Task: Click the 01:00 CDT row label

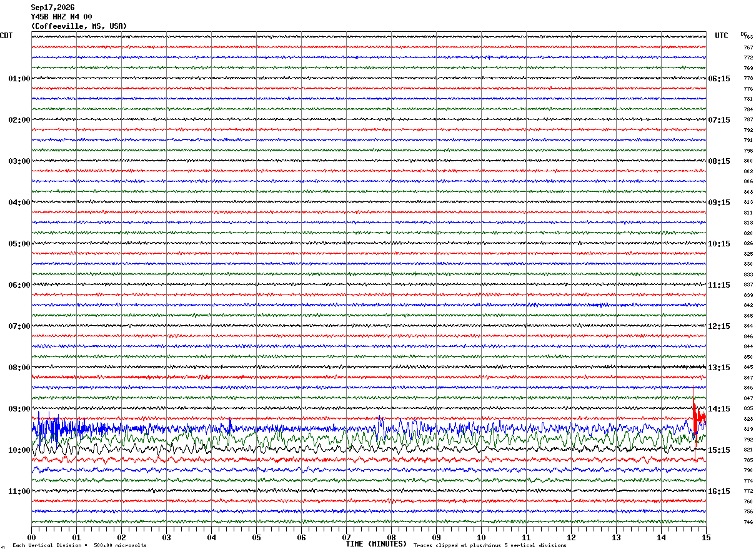Action: click(x=19, y=79)
